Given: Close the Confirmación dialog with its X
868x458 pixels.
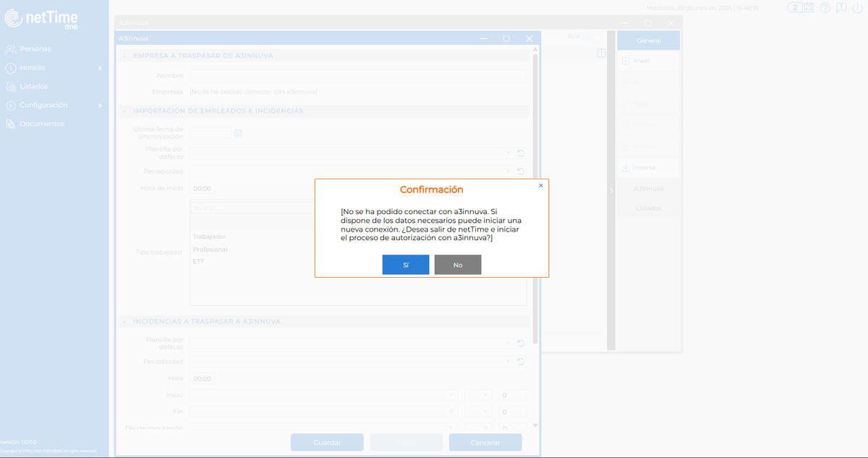Looking at the screenshot, I should tap(541, 185).
